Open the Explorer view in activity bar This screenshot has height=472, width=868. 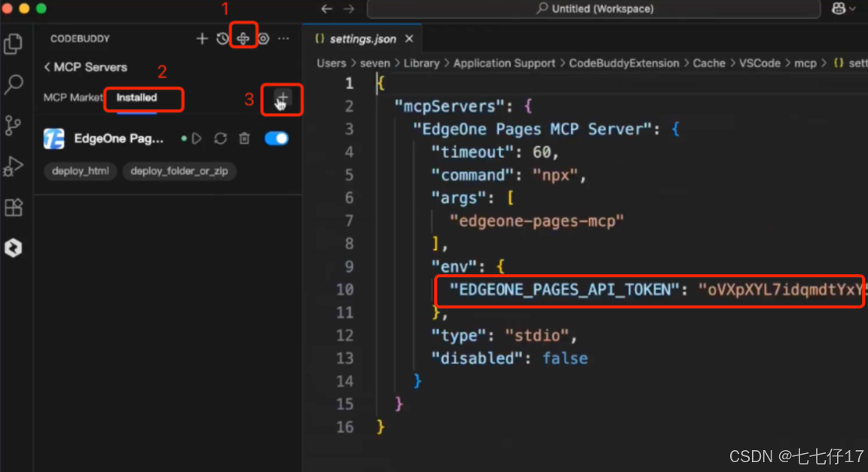pyautogui.click(x=14, y=43)
